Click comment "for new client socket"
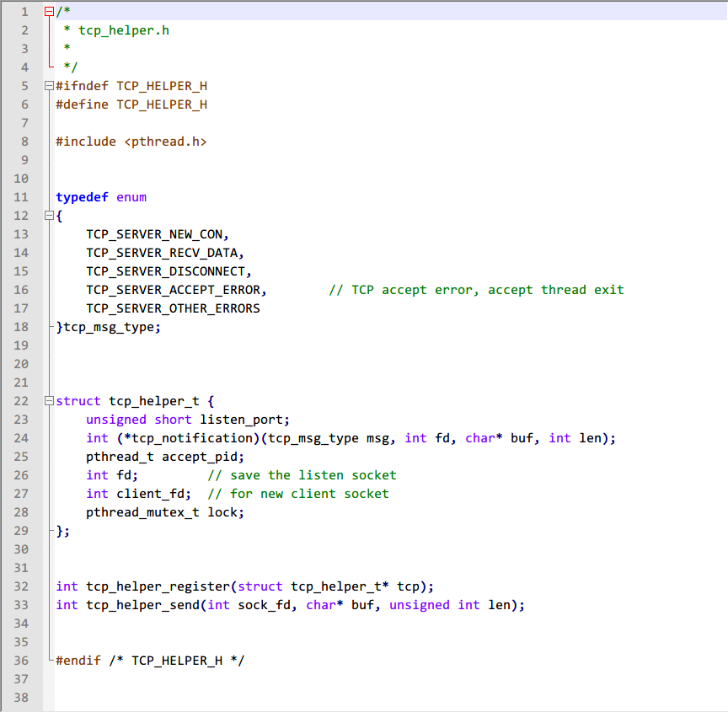 point(310,494)
